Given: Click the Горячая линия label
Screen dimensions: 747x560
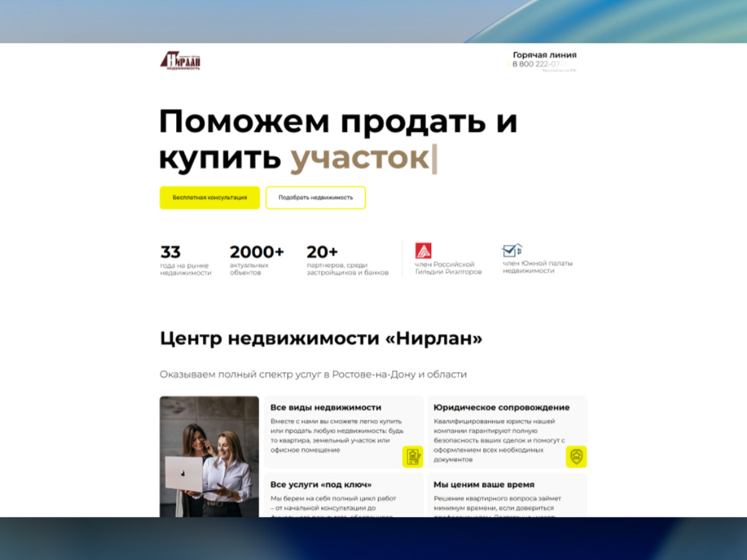Looking at the screenshot, I should click(x=545, y=55).
